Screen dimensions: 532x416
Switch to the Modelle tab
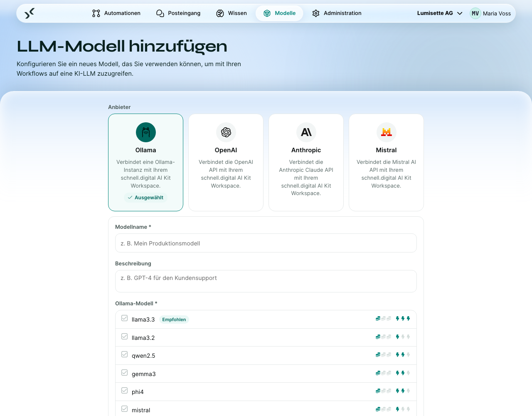(x=279, y=13)
